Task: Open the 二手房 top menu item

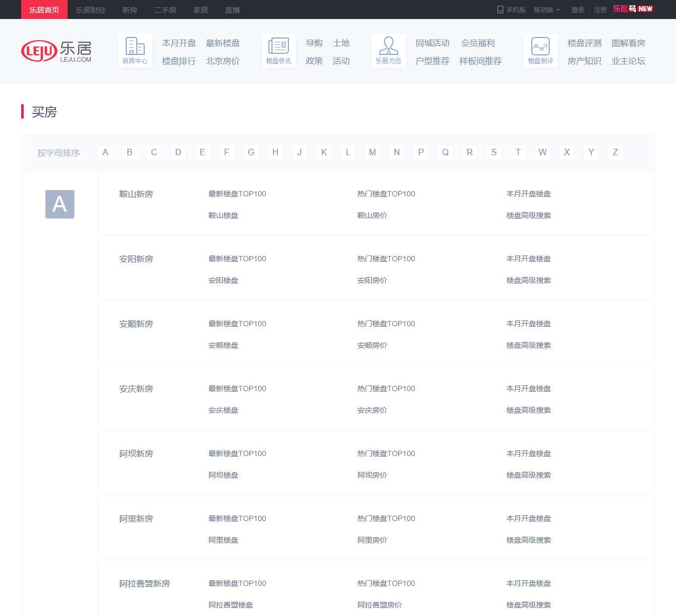Action: pyautogui.click(x=165, y=10)
